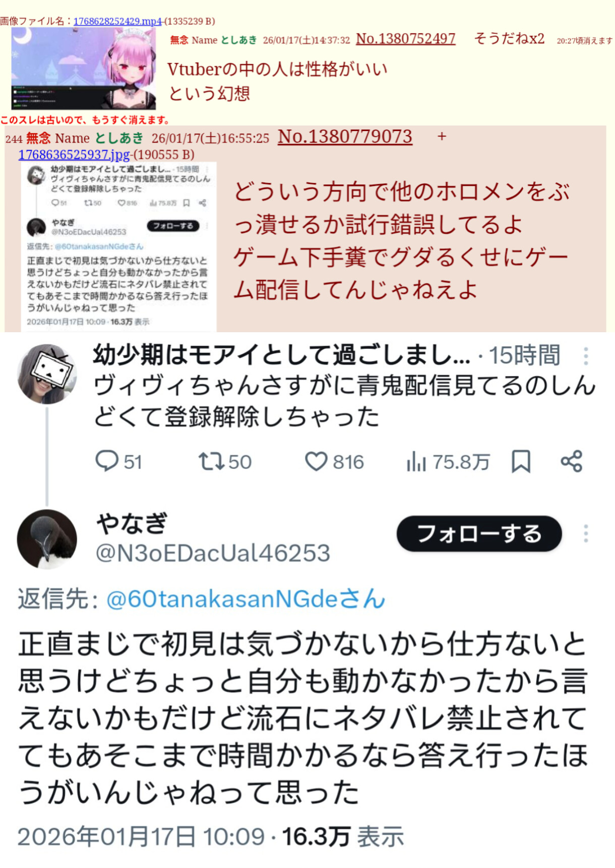Open the first tweet's three-dot menu
Image resolution: width=615 pixels, height=868 pixels.
(x=586, y=356)
